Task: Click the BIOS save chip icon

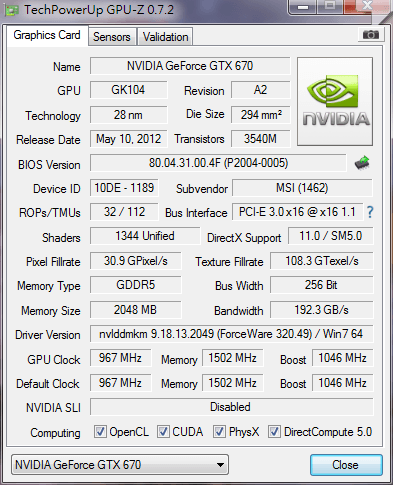Action: 362,163
